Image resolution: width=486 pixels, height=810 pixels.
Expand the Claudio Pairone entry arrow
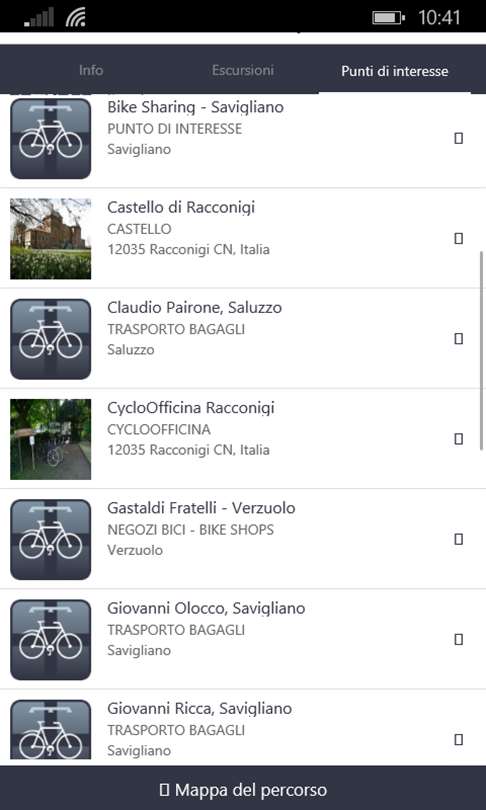coord(458,339)
